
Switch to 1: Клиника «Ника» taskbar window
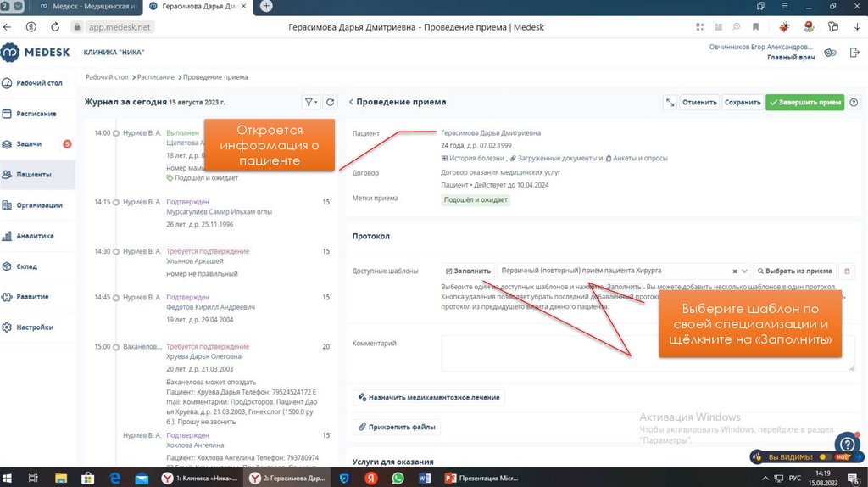coord(199,478)
